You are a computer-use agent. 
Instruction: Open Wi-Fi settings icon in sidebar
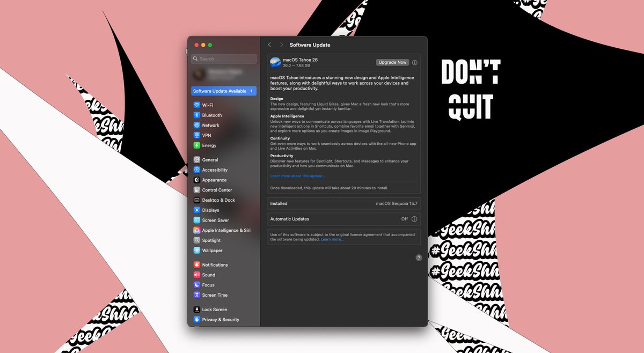click(x=197, y=105)
